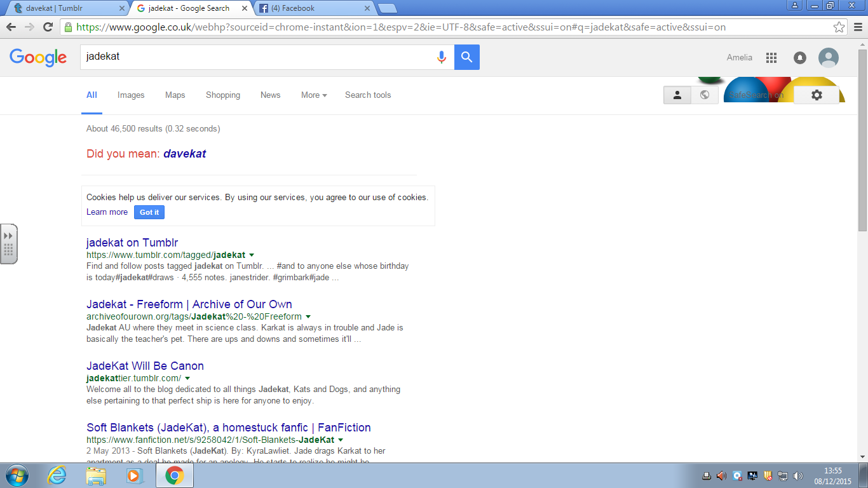Start a voice search with the microphone
Viewport: 868px width, 488px height.
point(442,57)
